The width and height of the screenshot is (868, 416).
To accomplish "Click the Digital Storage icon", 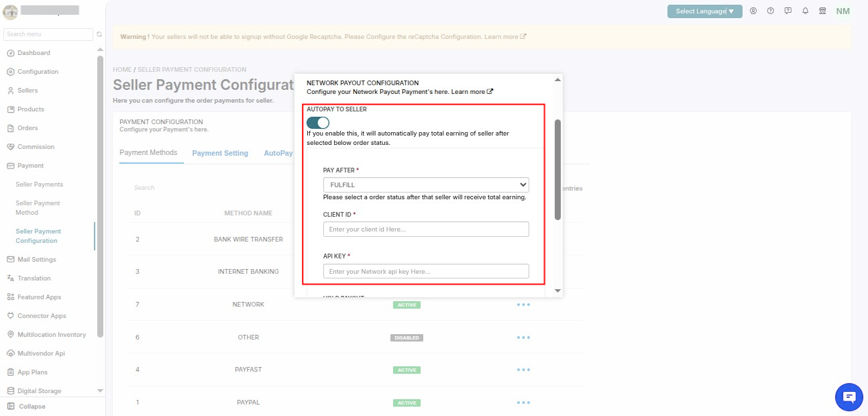I will (11, 391).
